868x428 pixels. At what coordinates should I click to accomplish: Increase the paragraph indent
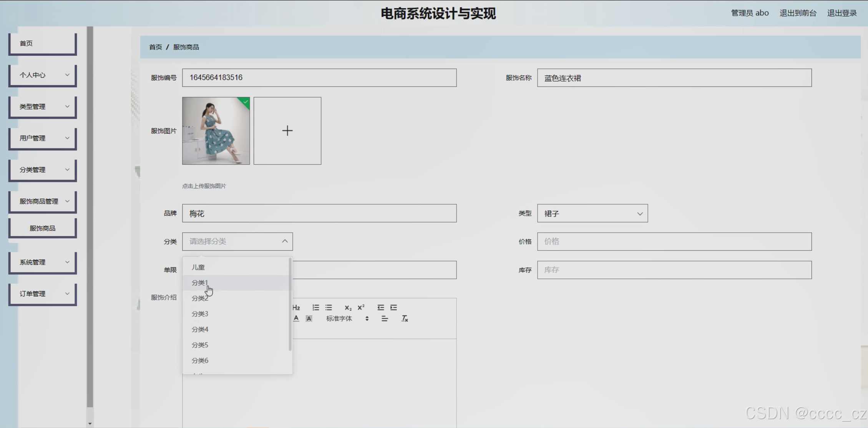pos(393,308)
